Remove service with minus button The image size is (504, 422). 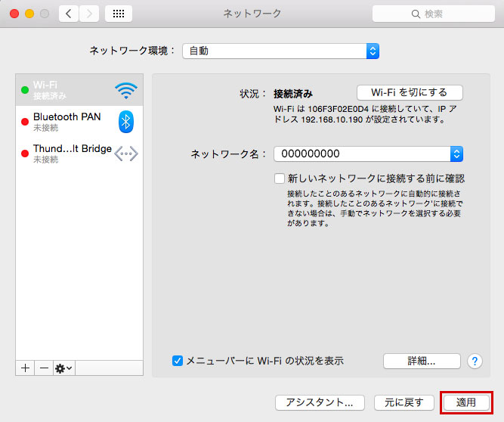(44, 368)
